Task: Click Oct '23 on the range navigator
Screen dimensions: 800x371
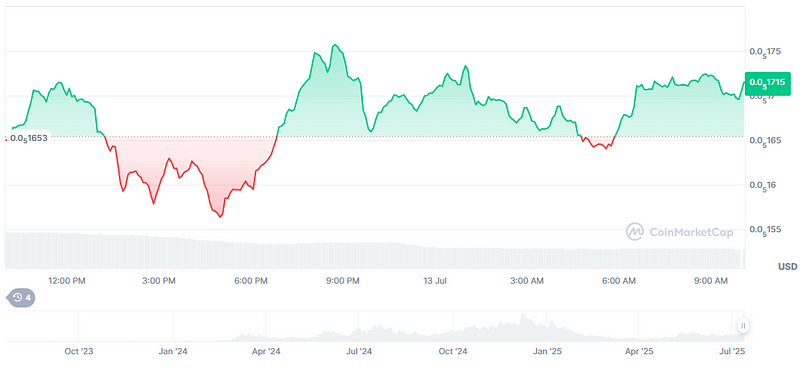Action: (79, 352)
